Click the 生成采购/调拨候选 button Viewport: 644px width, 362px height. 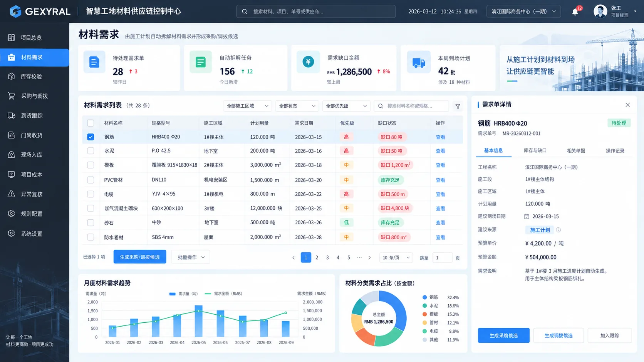tap(140, 257)
